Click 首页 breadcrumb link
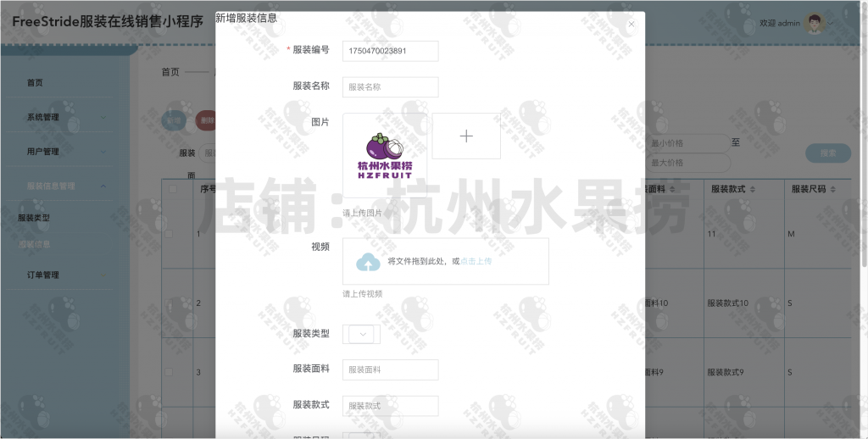This screenshot has width=868, height=439. pyautogui.click(x=170, y=72)
